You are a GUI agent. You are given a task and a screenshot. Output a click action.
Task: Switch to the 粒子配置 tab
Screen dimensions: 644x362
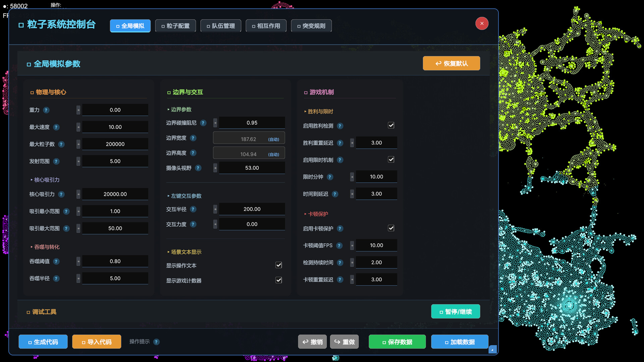[175, 25]
